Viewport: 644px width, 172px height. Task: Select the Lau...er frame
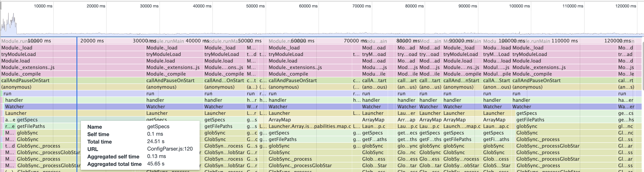[x=407, y=113]
